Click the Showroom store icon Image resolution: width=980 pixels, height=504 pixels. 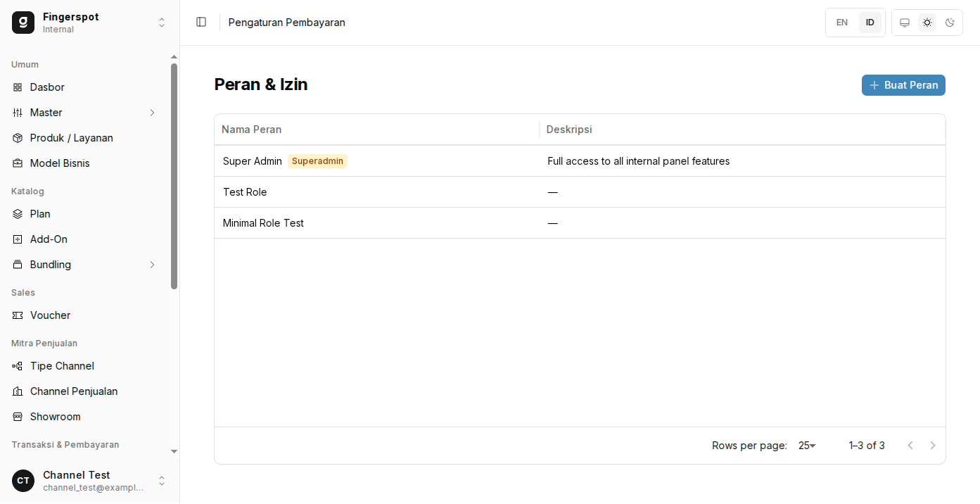18,417
